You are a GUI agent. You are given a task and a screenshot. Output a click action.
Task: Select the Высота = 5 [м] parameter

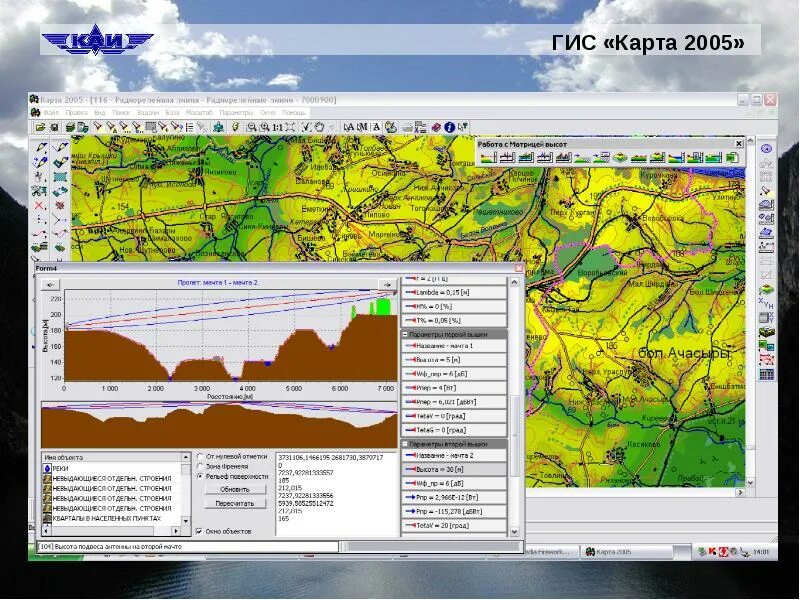pos(454,360)
